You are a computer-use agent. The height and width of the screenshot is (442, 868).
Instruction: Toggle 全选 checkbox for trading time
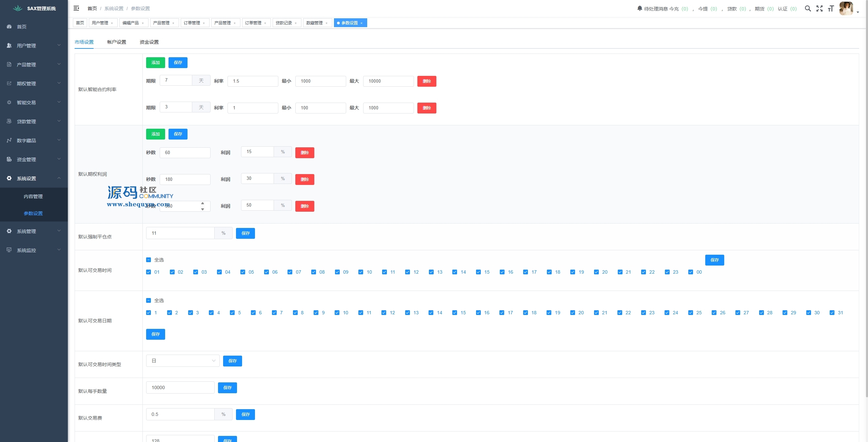149,260
